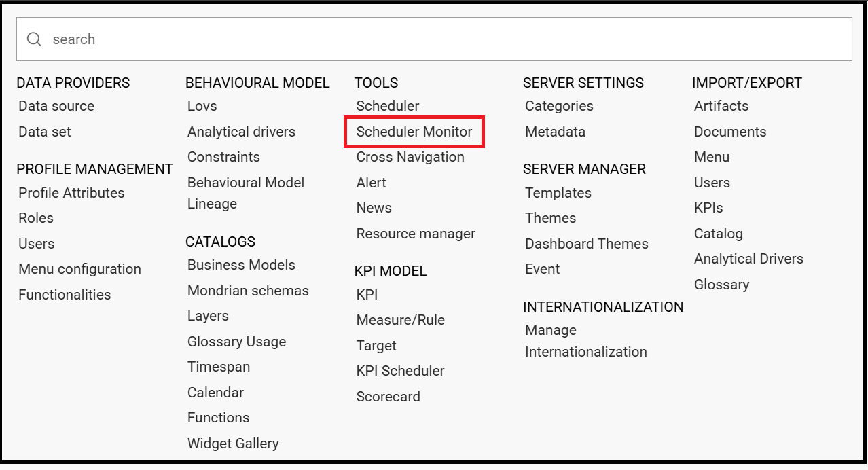Click the PROFILE MANAGEMENT heading
This screenshot has width=868, height=470.
click(94, 169)
